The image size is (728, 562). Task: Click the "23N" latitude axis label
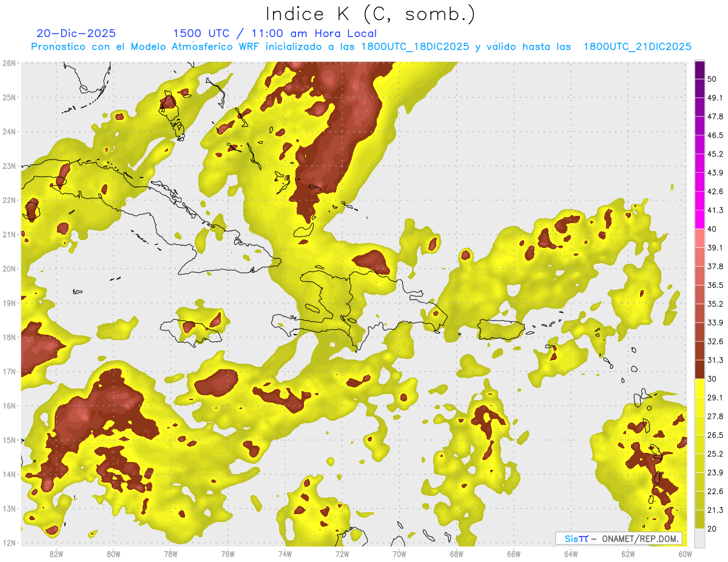point(10,166)
